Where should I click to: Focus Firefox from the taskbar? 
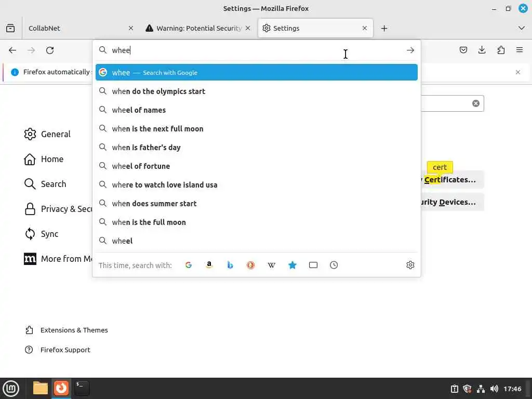click(x=61, y=388)
